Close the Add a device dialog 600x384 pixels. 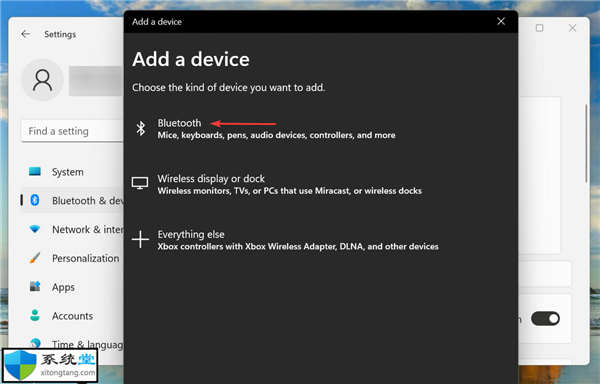pos(501,21)
